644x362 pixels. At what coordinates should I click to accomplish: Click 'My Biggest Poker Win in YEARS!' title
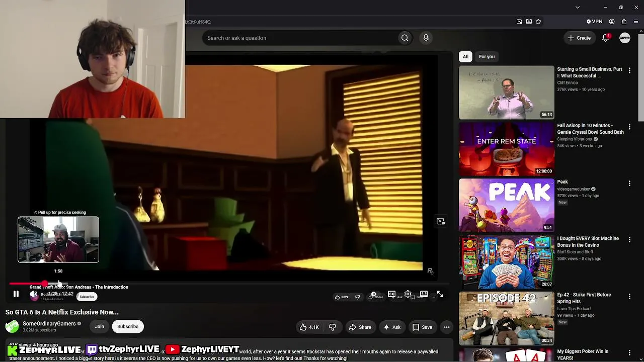tap(583, 354)
